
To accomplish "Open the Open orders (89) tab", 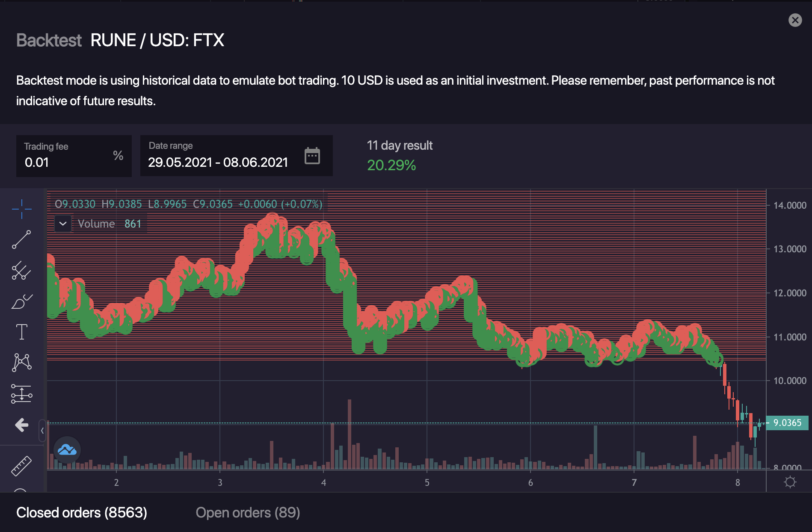I will [x=248, y=512].
